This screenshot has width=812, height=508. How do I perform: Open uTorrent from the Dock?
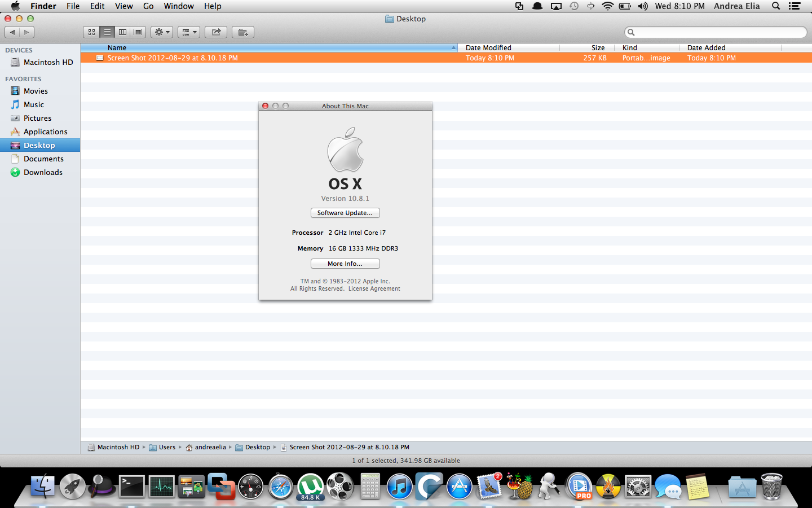click(310, 487)
